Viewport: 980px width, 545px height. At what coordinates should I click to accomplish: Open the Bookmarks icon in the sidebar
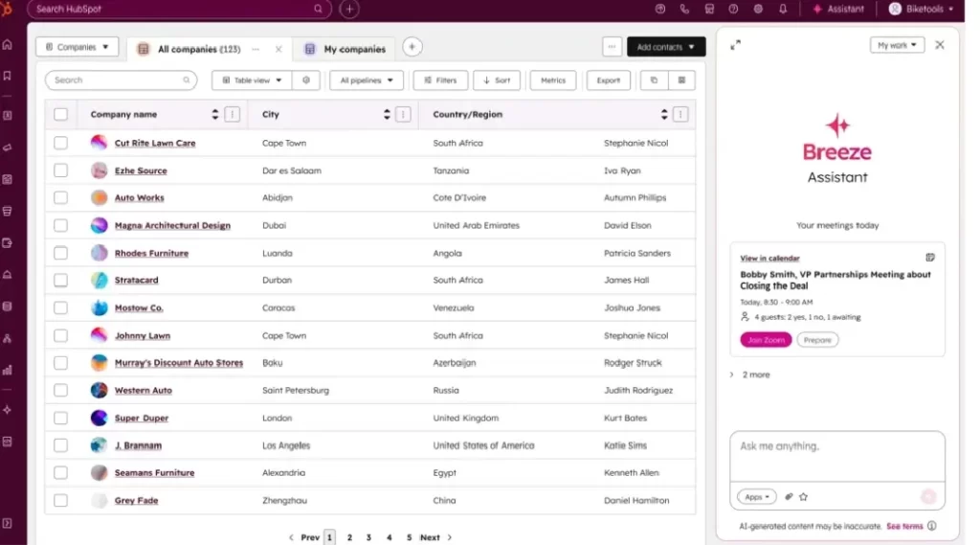click(x=8, y=76)
